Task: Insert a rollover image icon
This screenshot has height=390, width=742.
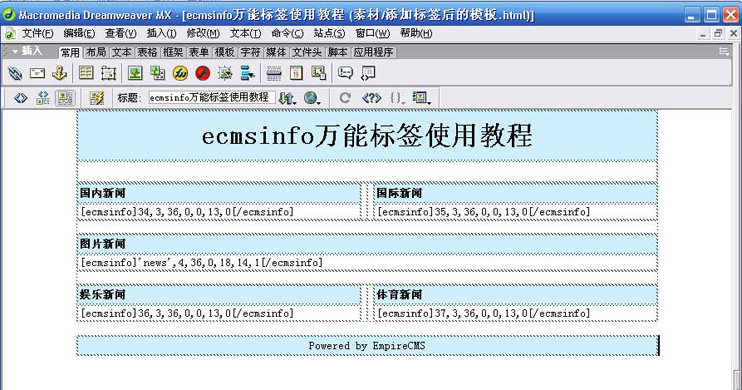Action: coord(225,73)
